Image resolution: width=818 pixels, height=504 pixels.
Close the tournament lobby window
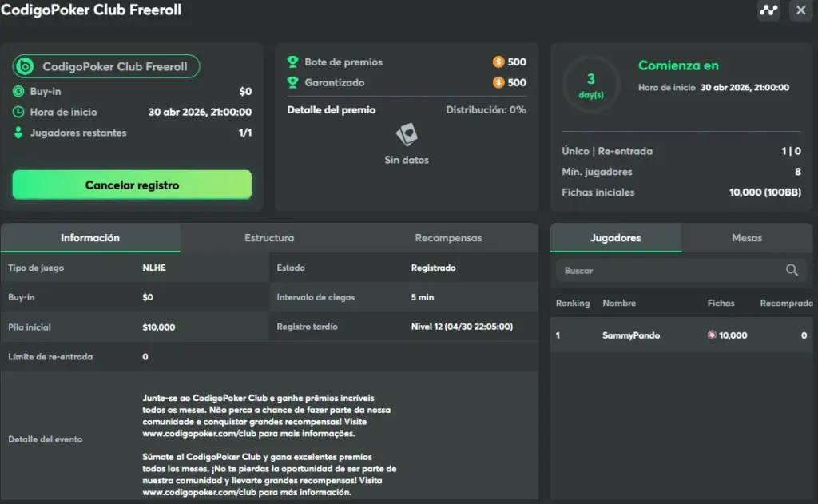(x=800, y=10)
